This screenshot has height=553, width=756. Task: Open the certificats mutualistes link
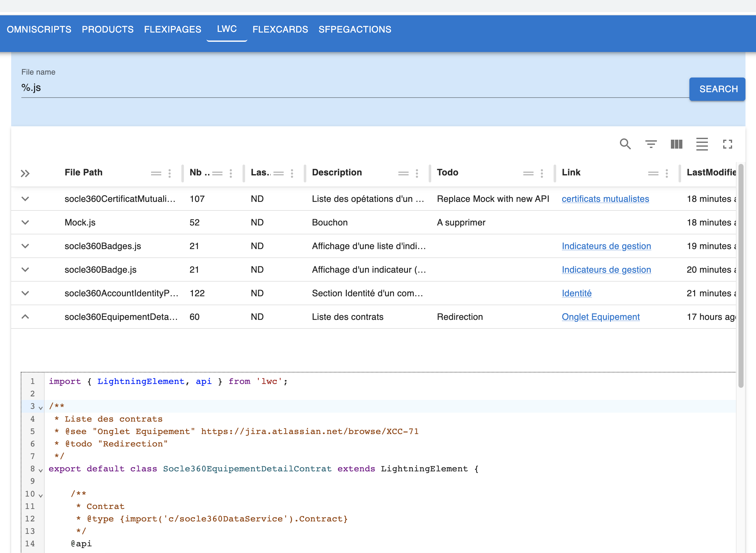(x=606, y=199)
